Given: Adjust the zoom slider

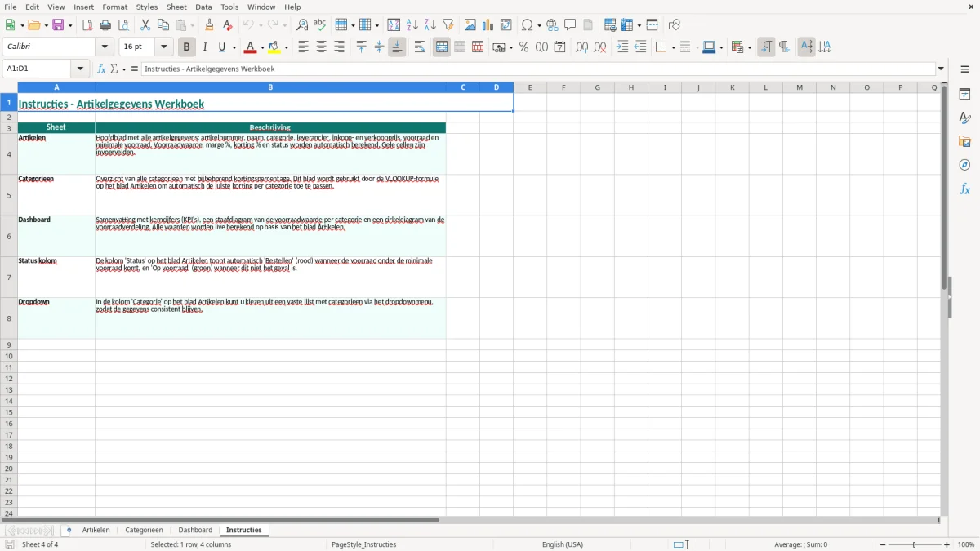Looking at the screenshot, I should tap(914, 544).
